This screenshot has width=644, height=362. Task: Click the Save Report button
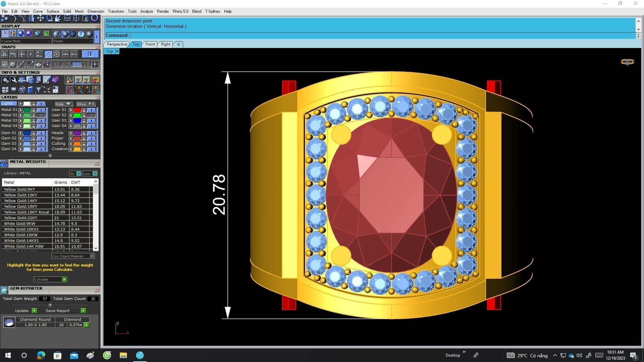point(65,311)
